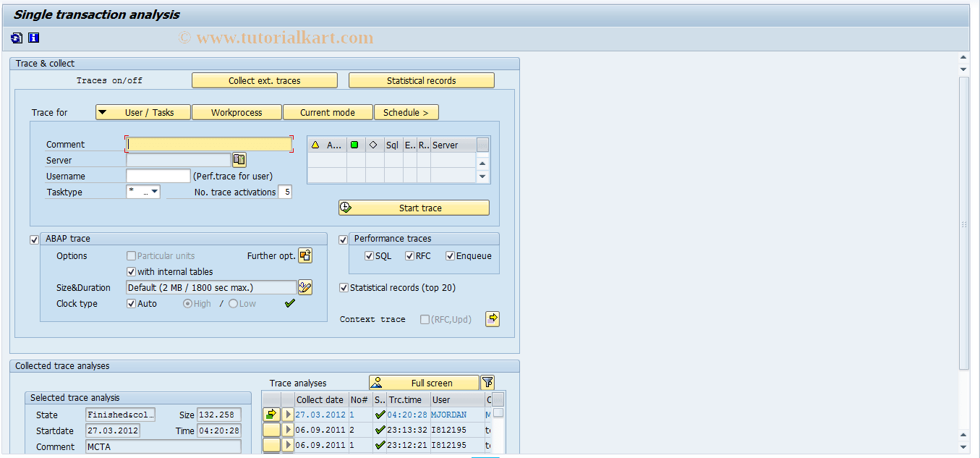Toggle the with internal tables checkbox
Image resolution: width=980 pixels, height=458 pixels.
tap(132, 271)
